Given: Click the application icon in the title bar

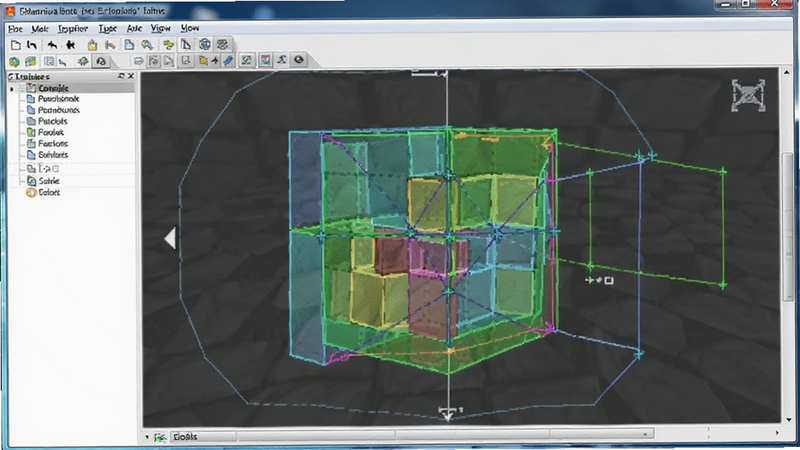Looking at the screenshot, I should tap(10, 11).
